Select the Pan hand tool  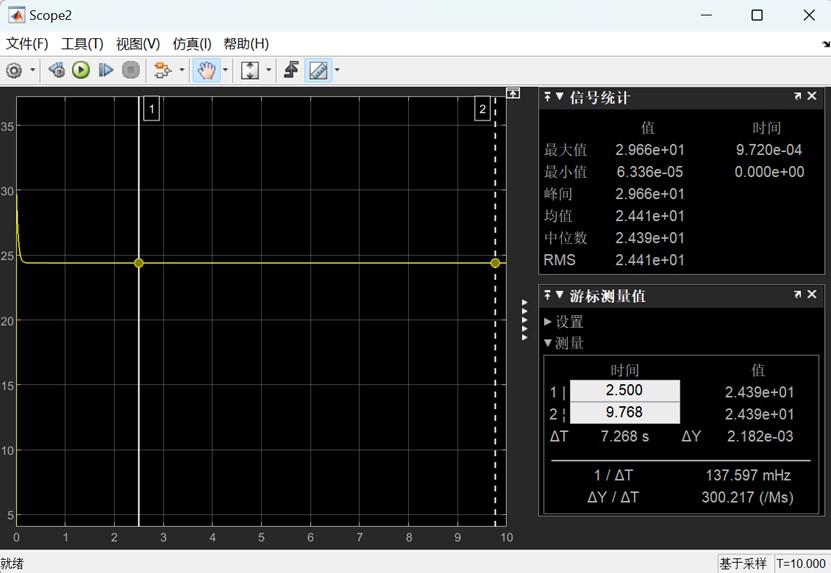[205, 70]
